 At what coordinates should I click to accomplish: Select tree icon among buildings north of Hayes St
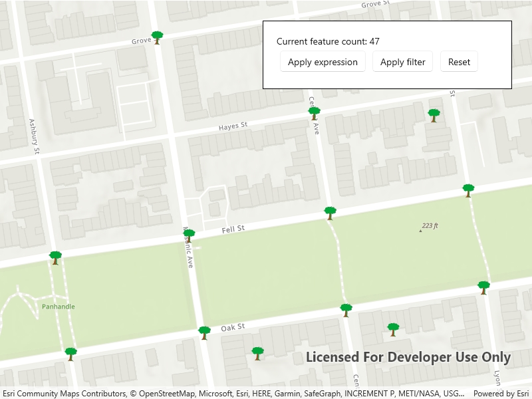tap(434, 115)
